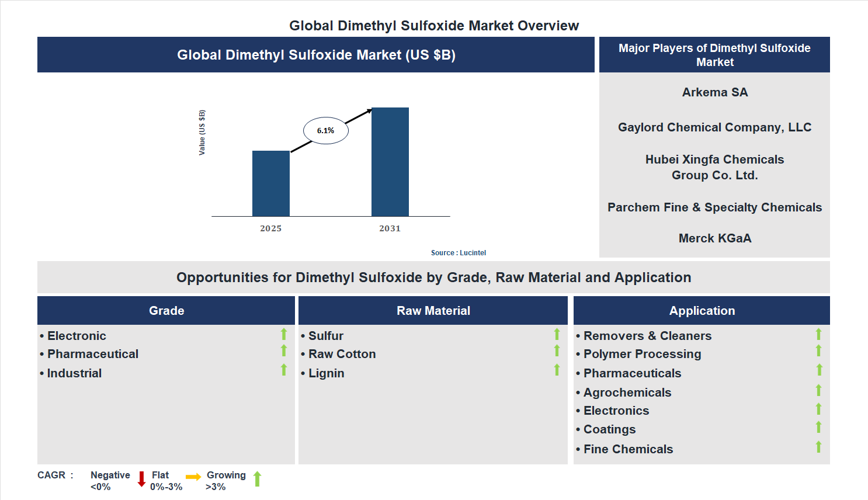Click the green growth arrow next to Sulfur
Image resolution: width=868 pixels, height=500 pixels.
(x=557, y=334)
